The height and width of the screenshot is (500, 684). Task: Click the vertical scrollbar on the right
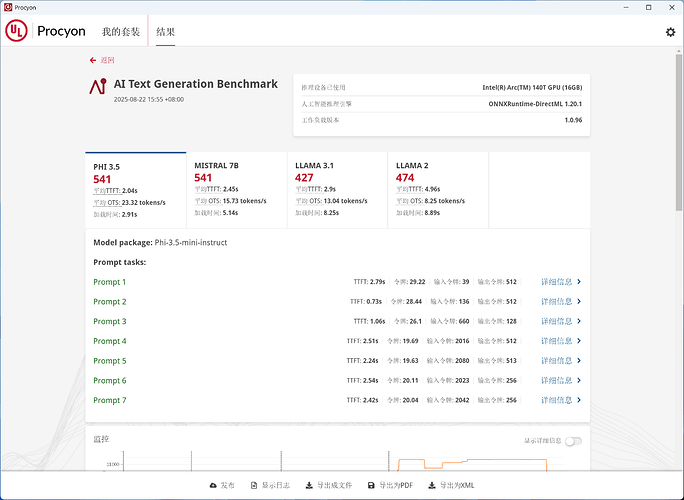pos(679,150)
